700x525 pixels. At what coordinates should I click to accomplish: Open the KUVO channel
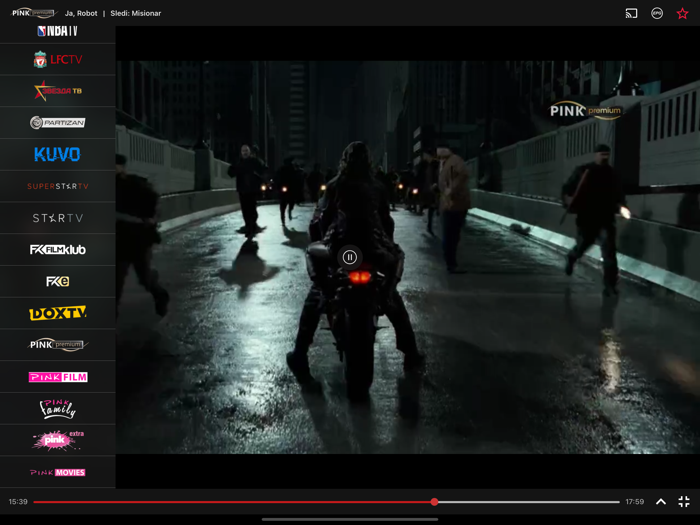[x=58, y=154]
